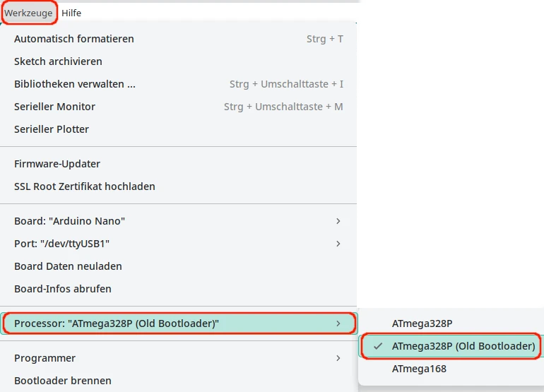Expand the Board "Arduino Nano" submenu
This screenshot has width=544, height=392.
tap(69, 221)
